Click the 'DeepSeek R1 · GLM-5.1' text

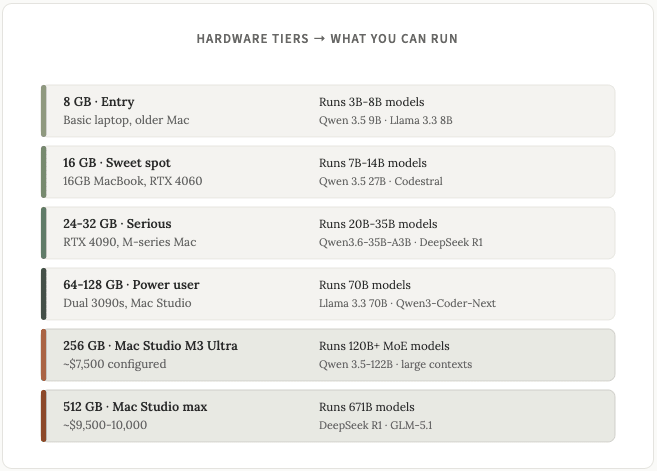pyautogui.click(x=375, y=425)
